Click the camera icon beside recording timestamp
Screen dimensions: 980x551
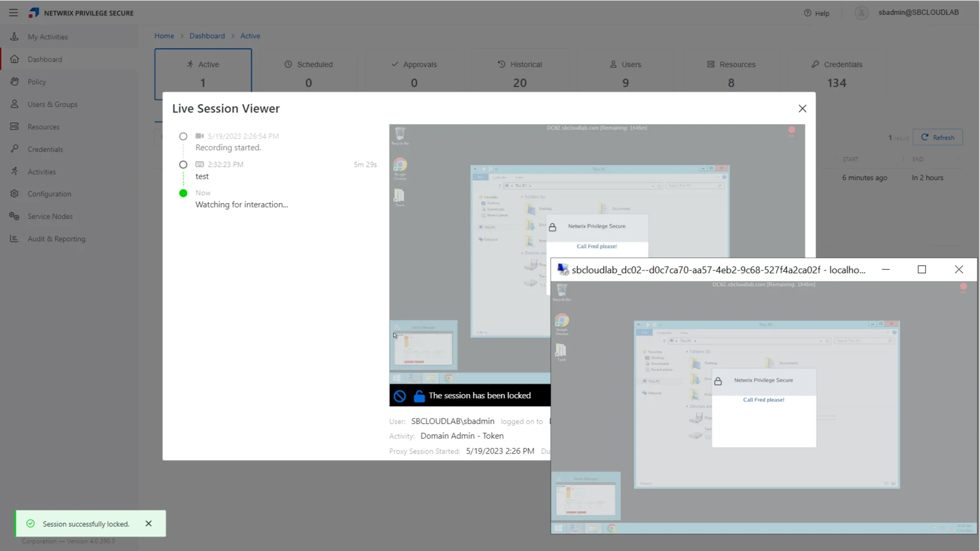coord(199,136)
